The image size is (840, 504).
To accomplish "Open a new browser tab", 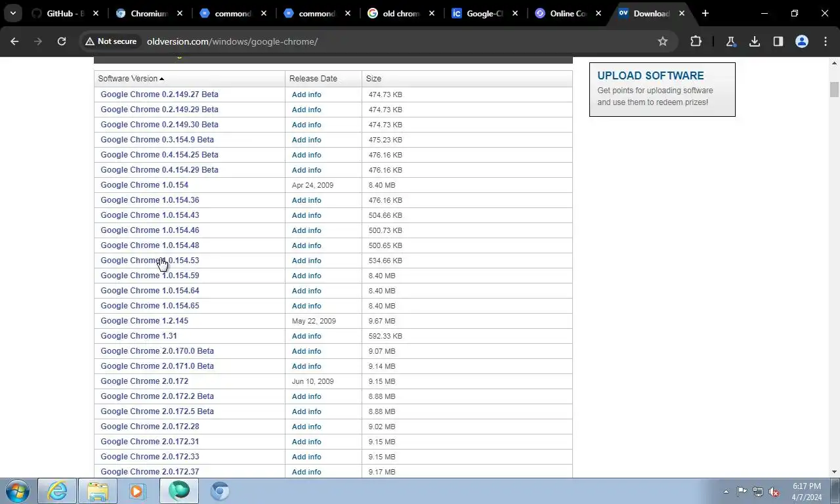I will pyautogui.click(x=705, y=13).
